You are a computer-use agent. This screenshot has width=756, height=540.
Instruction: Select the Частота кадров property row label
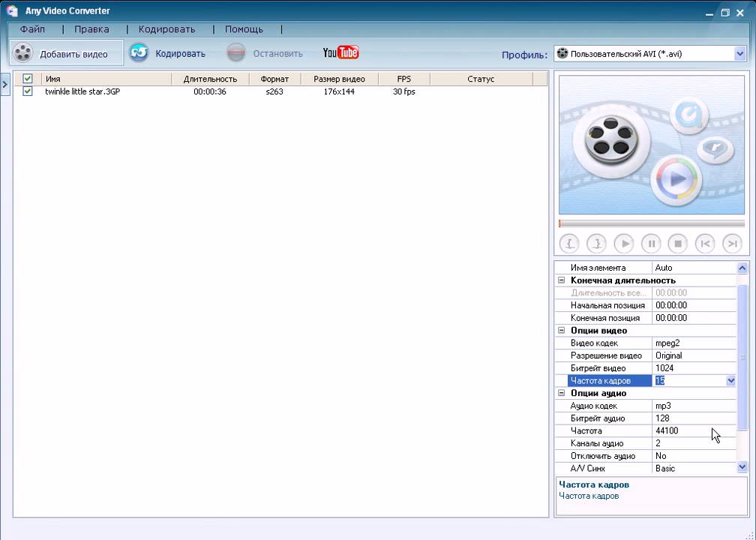click(x=610, y=380)
